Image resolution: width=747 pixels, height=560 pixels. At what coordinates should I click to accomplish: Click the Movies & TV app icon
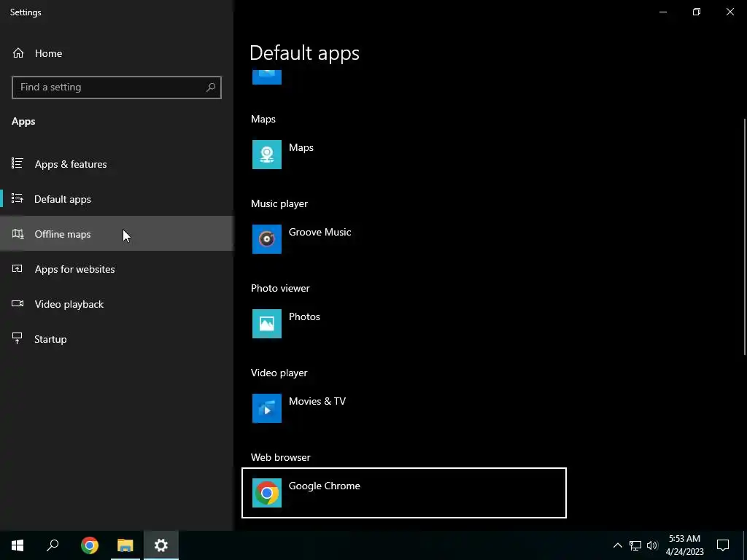pyautogui.click(x=267, y=408)
